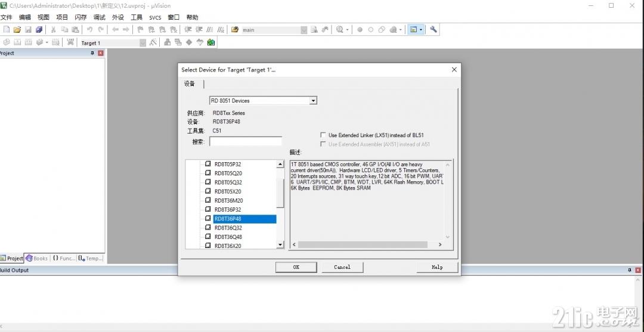Image resolution: width=644 pixels, height=332 pixels.
Task: Click the Copy toolbar icon
Action: [64, 30]
